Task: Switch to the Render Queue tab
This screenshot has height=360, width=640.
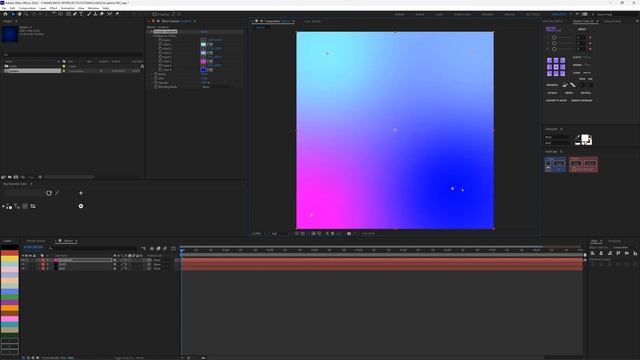Action: [36, 241]
